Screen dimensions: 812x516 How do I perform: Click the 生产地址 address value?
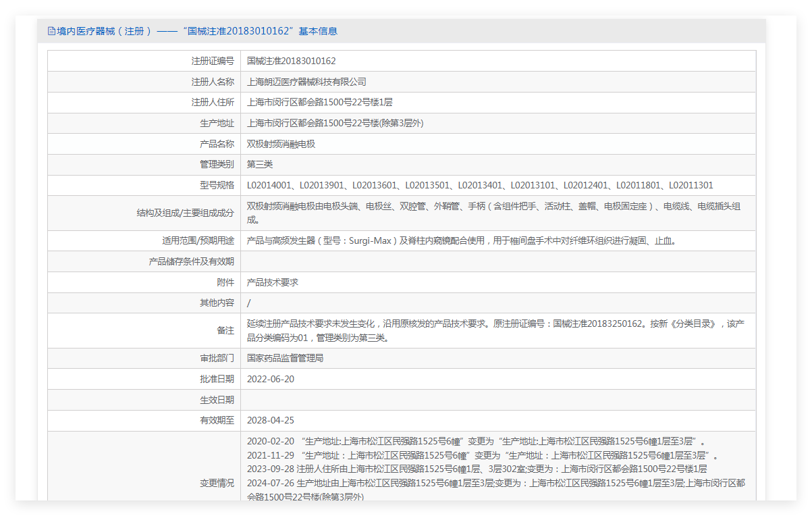335,123
